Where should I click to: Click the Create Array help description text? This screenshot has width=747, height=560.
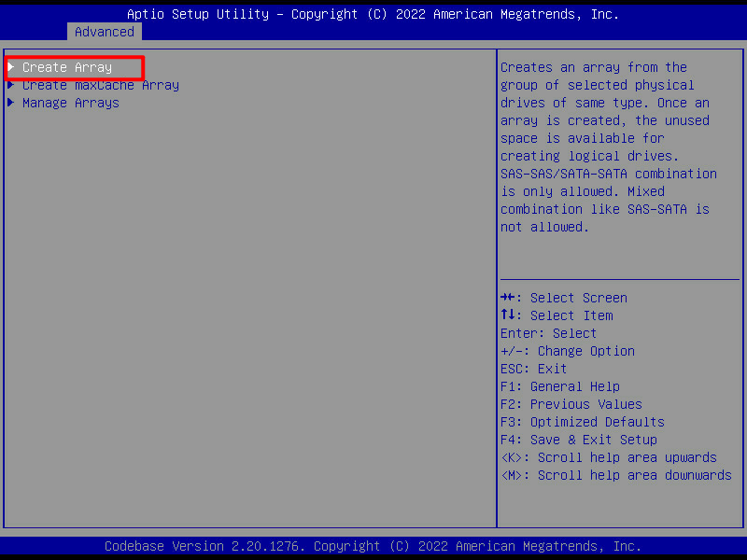tap(607, 147)
